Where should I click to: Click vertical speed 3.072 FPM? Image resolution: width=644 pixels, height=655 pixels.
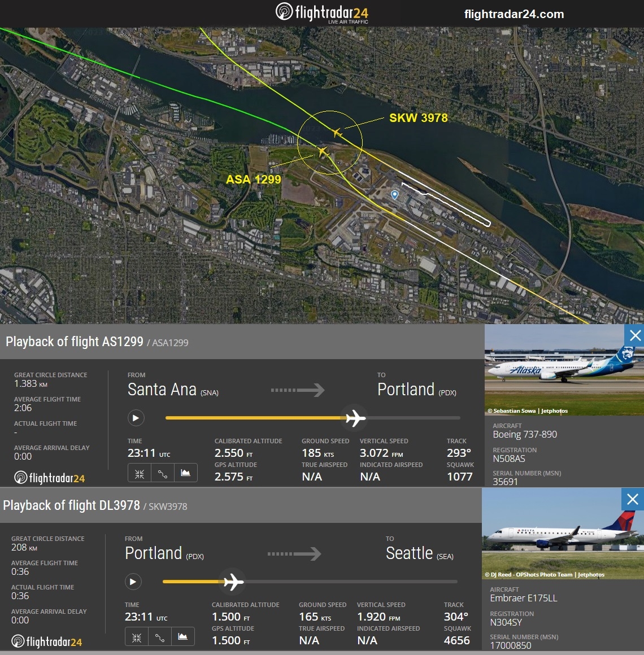[381, 453]
